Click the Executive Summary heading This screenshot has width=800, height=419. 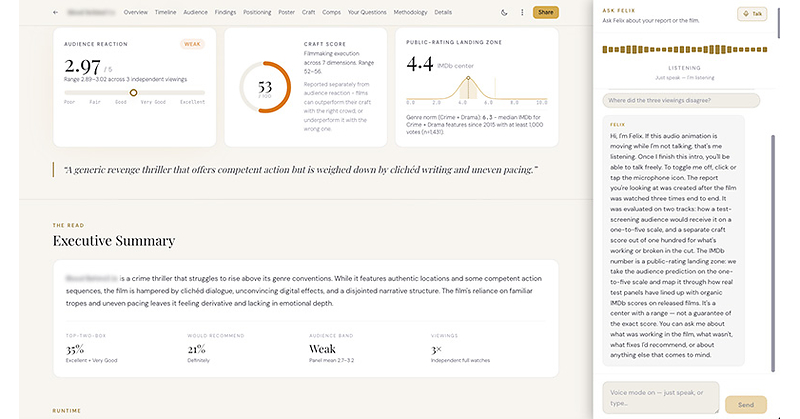pos(114,241)
